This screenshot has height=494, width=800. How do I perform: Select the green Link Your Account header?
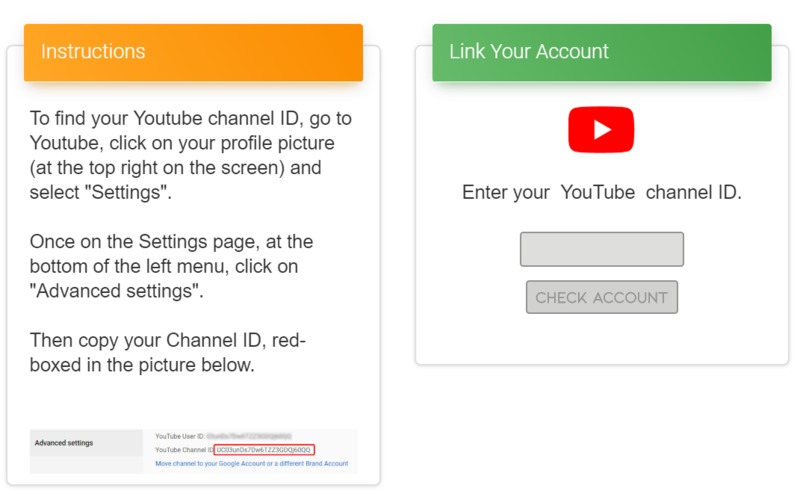click(602, 52)
